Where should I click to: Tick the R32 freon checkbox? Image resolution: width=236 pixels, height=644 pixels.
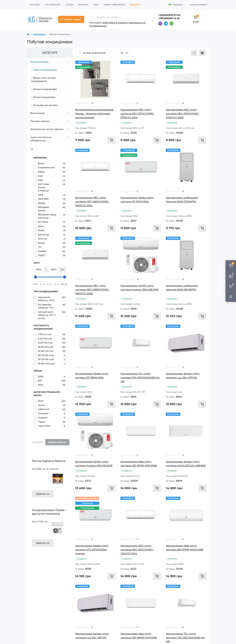[x=35, y=381]
